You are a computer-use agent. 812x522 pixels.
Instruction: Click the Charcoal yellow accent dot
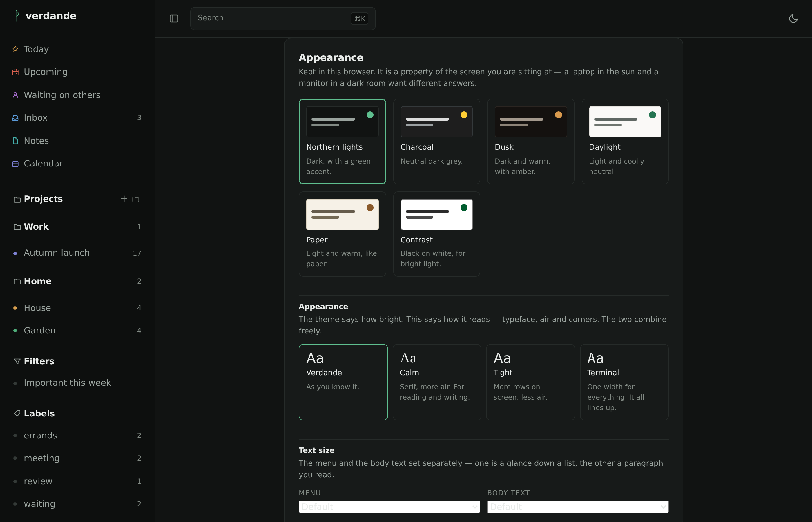(x=464, y=115)
